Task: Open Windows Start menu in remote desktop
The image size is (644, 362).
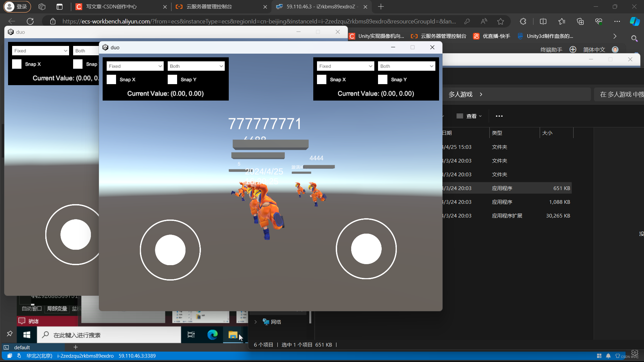Action: coord(27,335)
